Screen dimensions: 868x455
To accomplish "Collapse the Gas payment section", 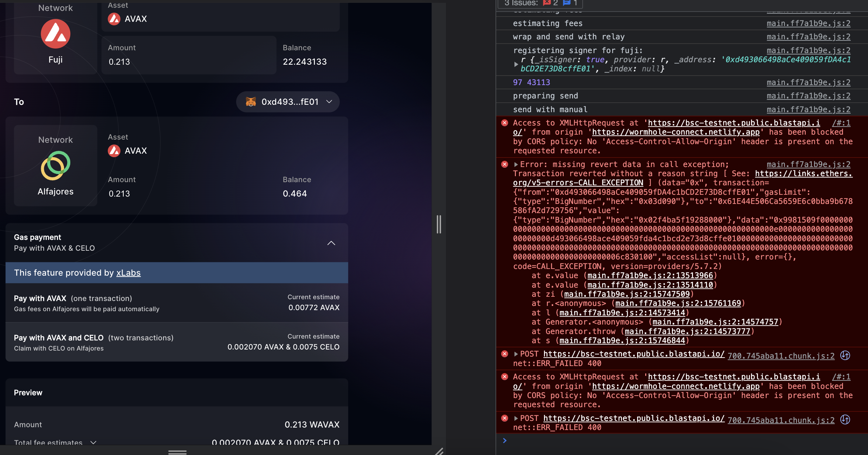I will pos(331,243).
